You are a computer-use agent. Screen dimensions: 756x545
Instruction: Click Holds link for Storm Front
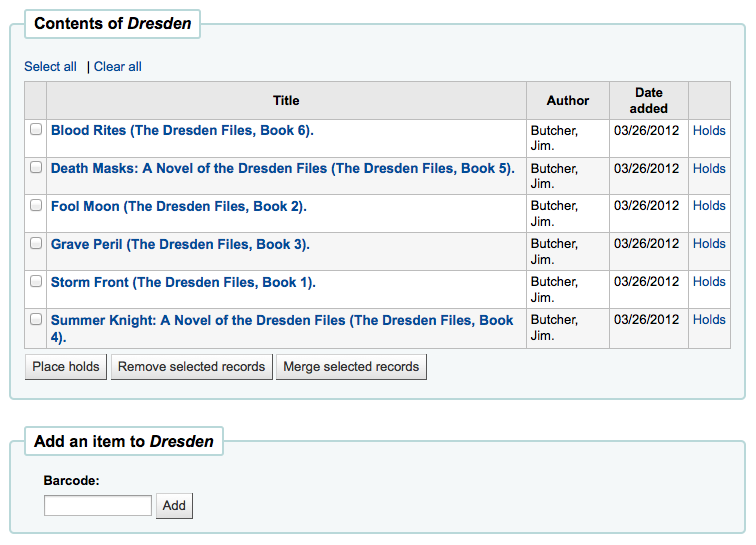pyautogui.click(x=709, y=282)
